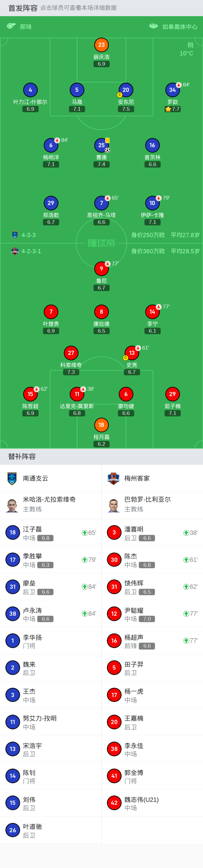Click the 梅州客家 team crest
Screen dimensions: 203x868
114,478
